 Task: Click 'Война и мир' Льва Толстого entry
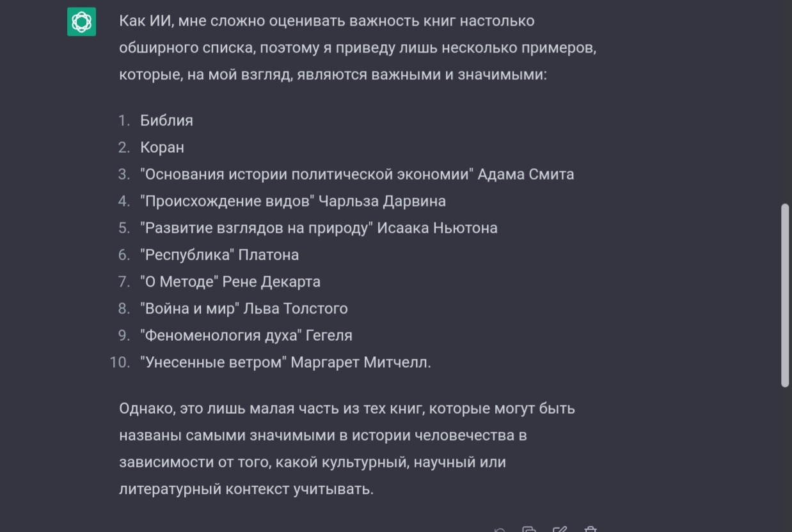[244, 308]
